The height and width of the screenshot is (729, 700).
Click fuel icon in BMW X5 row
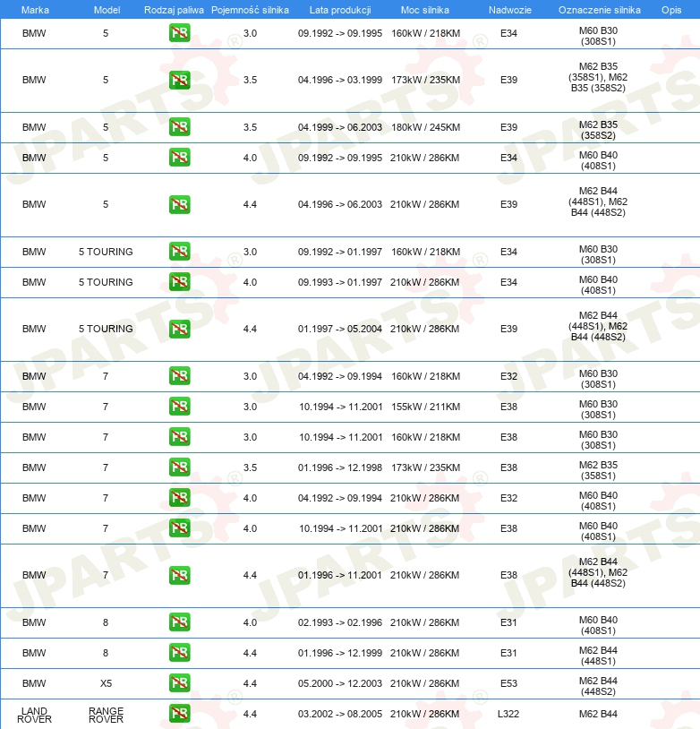tap(179, 683)
